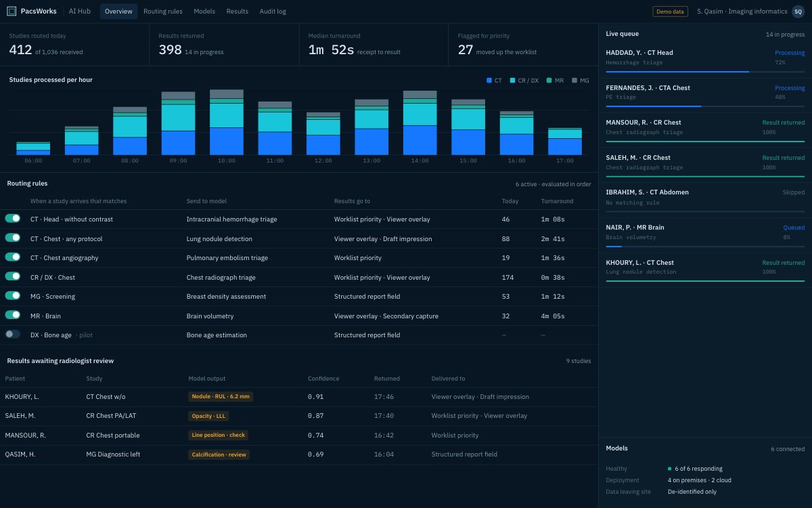Enable the DX Bone age pilot rule
Image resolution: width=812 pixels, height=508 pixels.
[x=13, y=334]
